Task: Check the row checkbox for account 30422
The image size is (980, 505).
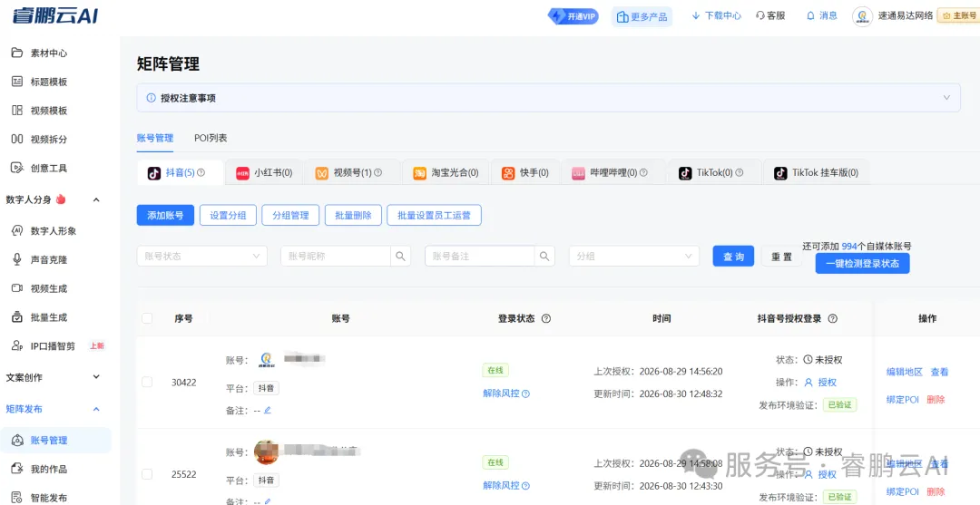Action: tap(147, 382)
